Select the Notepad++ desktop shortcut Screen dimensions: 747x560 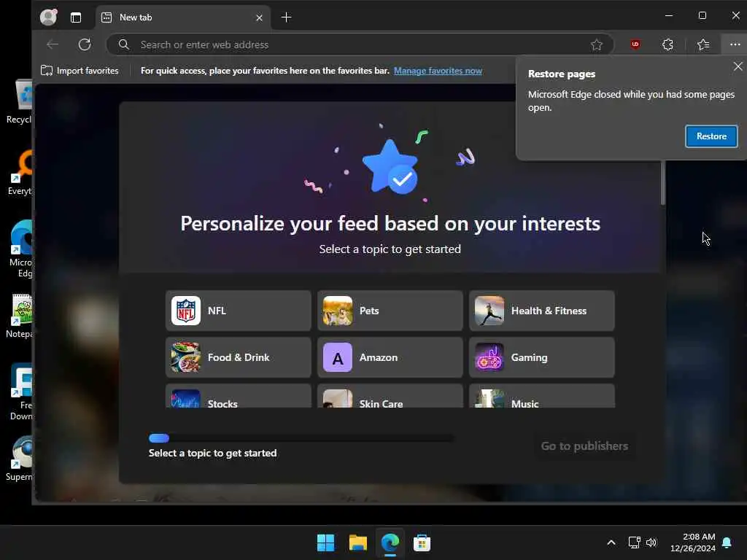coord(20,316)
